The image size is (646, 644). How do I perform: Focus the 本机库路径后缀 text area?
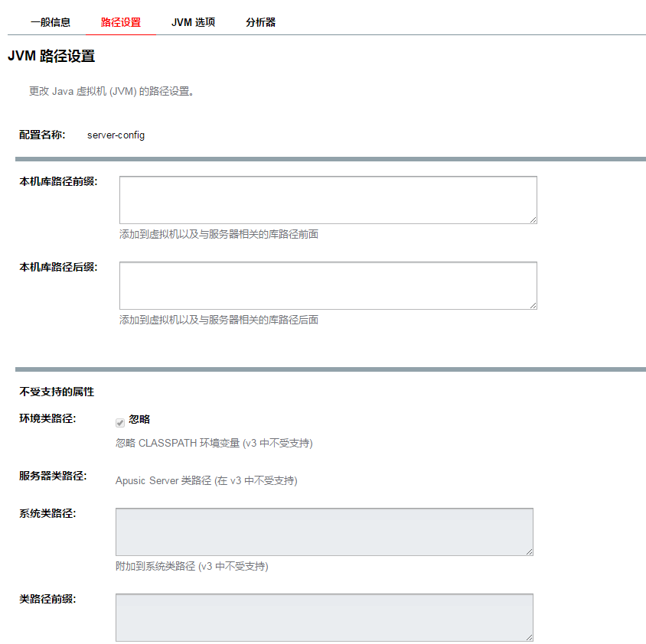(328, 285)
